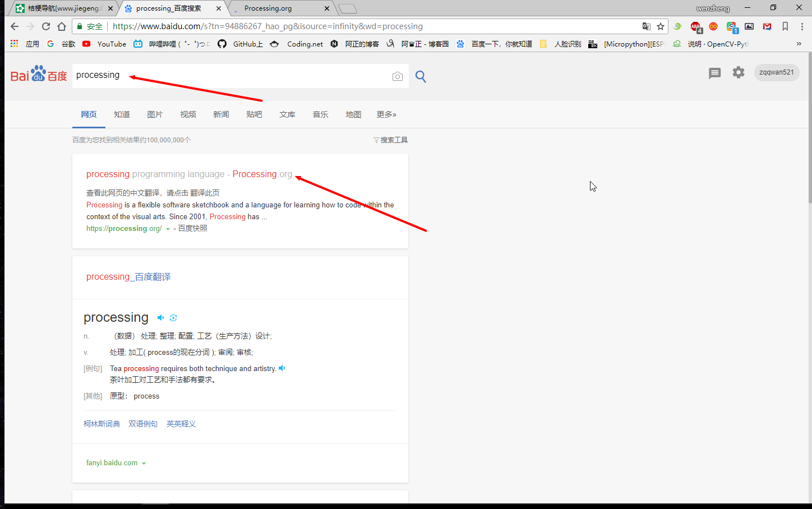Select the 贴吧 search tab
Viewport: 812px width, 509px height.
click(x=254, y=114)
